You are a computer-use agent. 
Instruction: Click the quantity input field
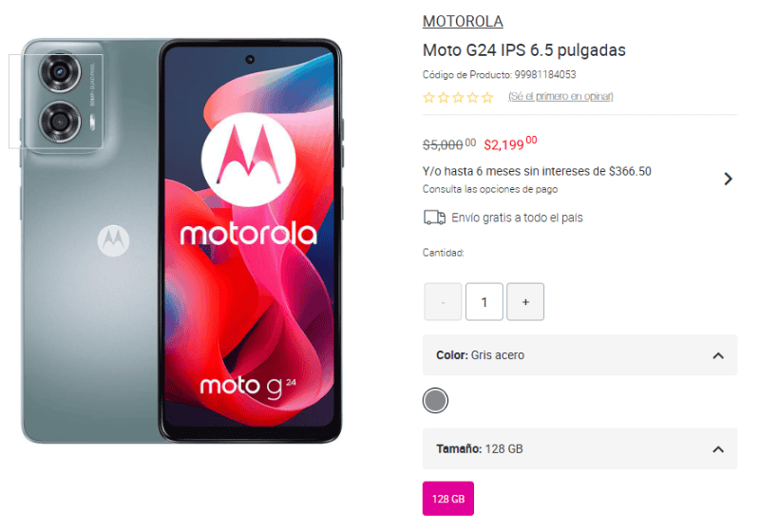[x=484, y=302]
